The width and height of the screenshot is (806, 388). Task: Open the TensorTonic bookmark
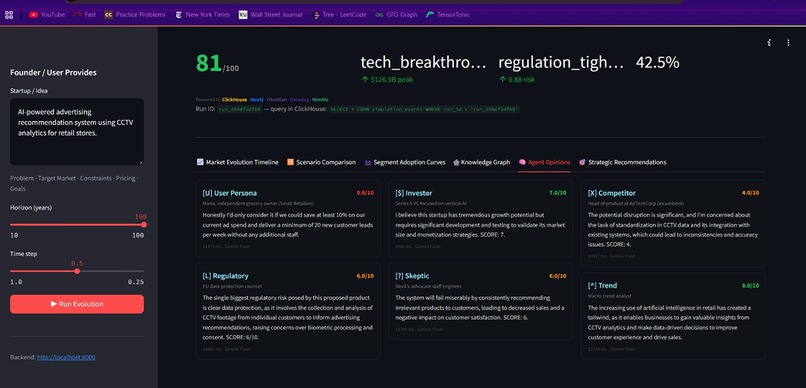[x=448, y=15]
